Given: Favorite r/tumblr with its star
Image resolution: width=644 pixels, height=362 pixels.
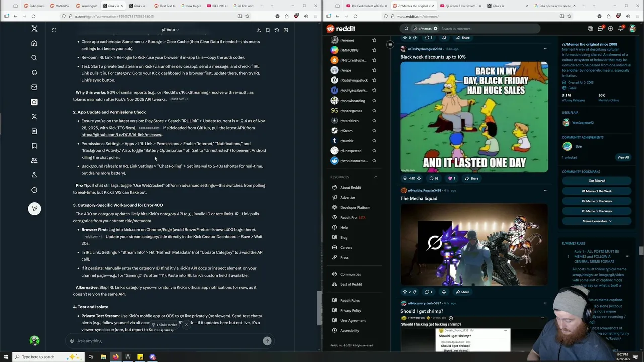Looking at the screenshot, I should tap(374, 141).
